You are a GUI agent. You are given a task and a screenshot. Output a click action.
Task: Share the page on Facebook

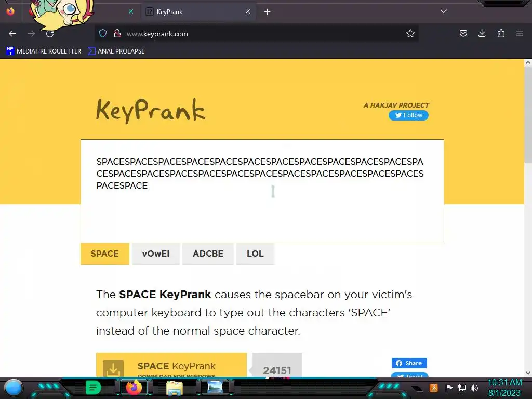pos(409,363)
